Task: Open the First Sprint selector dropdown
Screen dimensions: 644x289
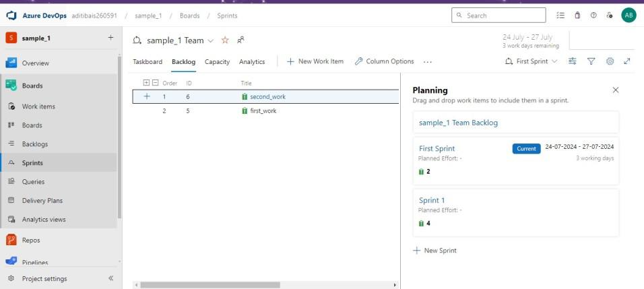Action: (532, 61)
